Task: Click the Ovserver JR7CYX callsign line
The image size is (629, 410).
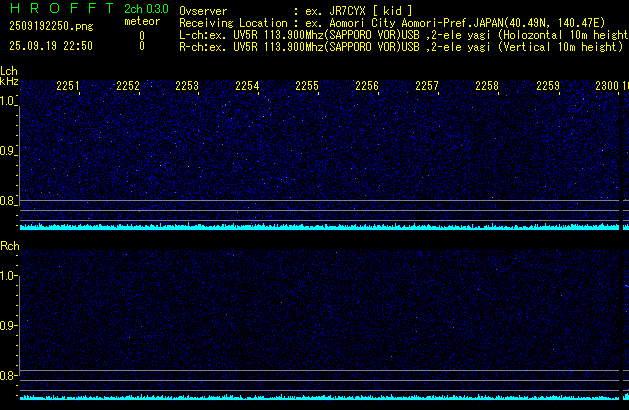Action: (x=296, y=10)
